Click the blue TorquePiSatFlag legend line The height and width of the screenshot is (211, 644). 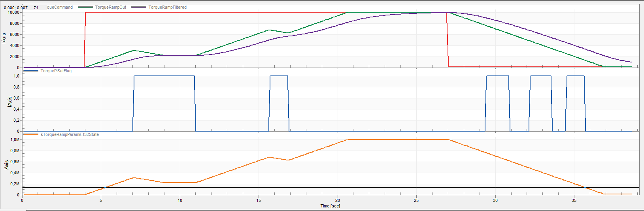31,71
